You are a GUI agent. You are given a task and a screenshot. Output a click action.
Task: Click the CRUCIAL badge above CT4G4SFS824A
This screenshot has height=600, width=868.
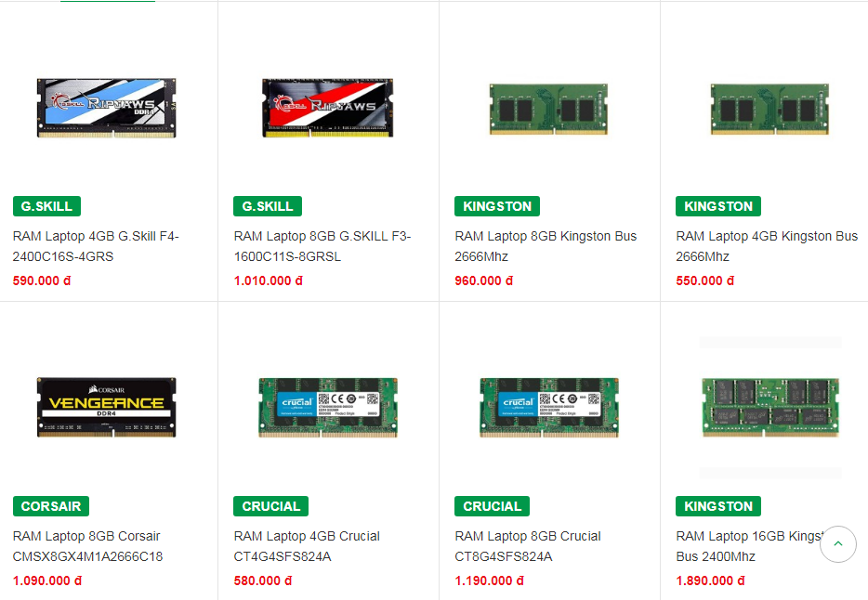270,506
